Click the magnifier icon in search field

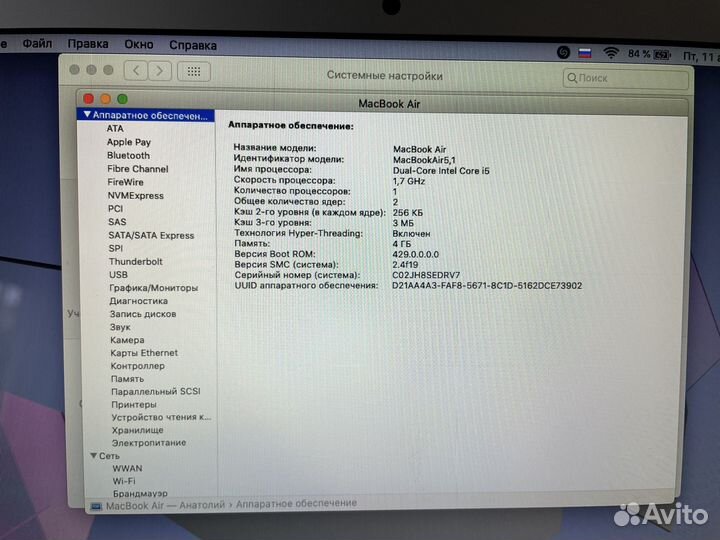[572, 78]
